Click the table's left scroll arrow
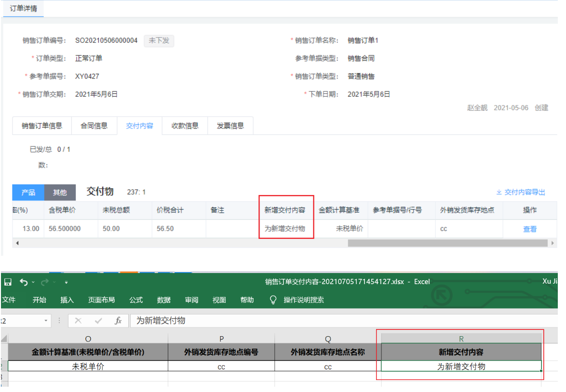This screenshot has height=392, width=566. [x=17, y=243]
